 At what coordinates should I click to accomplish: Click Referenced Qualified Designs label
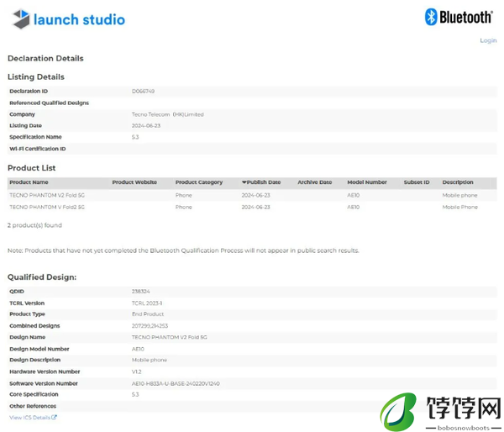pos(50,103)
